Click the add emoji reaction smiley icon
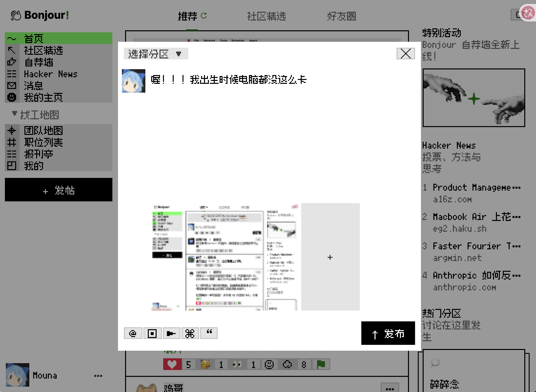The height and width of the screenshot is (392, 536). pyautogui.click(x=269, y=364)
